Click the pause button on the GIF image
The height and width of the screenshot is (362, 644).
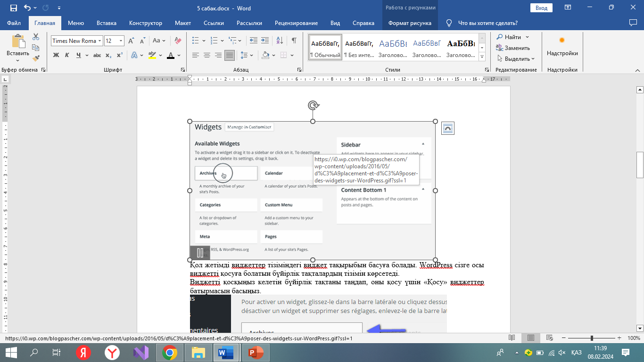click(x=200, y=253)
